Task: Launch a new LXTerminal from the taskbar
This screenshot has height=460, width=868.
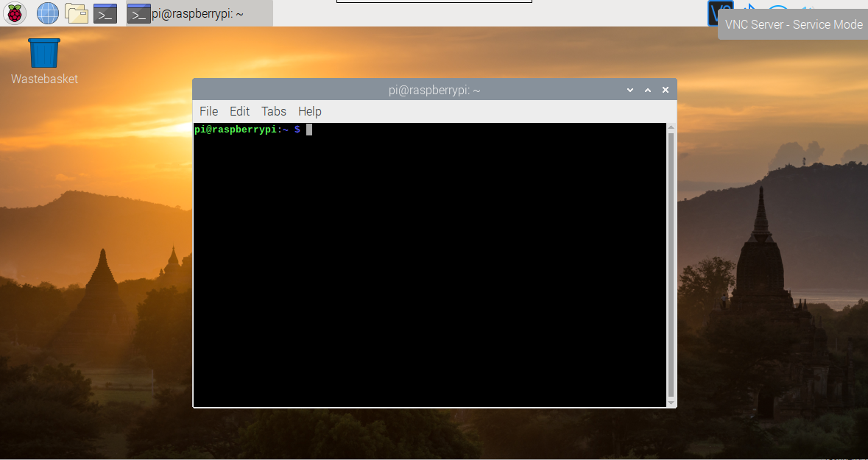Action: [x=105, y=13]
